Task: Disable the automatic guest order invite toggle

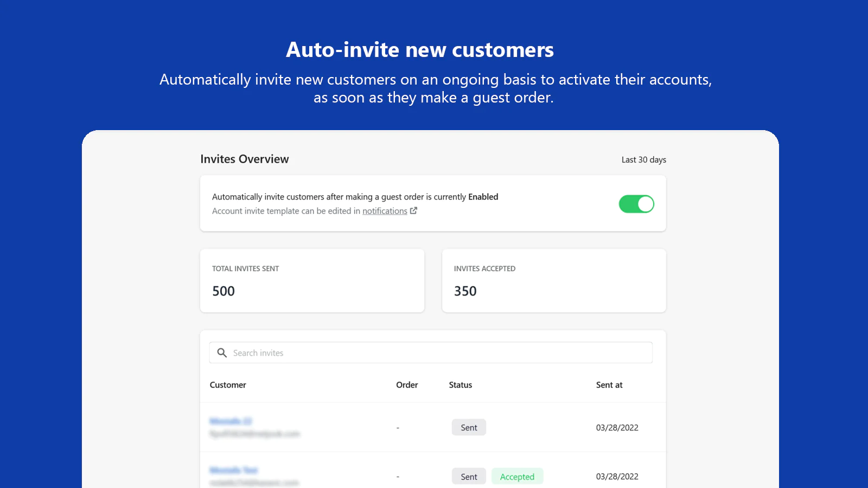Action: (x=636, y=204)
